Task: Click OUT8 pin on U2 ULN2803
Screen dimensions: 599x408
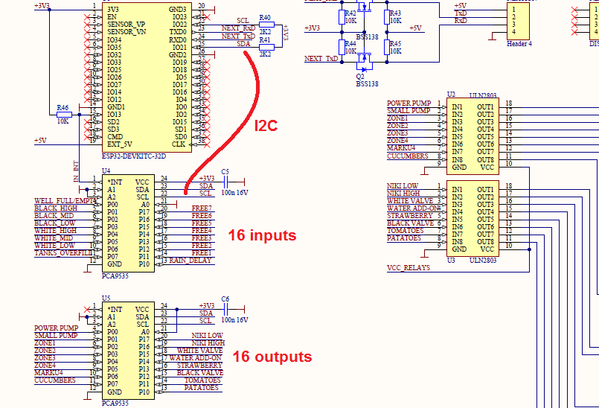Action: [485, 160]
